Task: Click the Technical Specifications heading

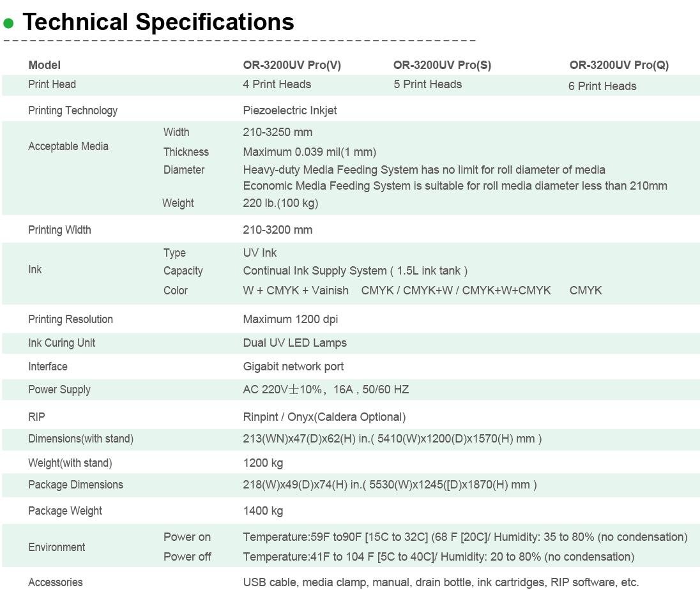Action: click(x=158, y=22)
